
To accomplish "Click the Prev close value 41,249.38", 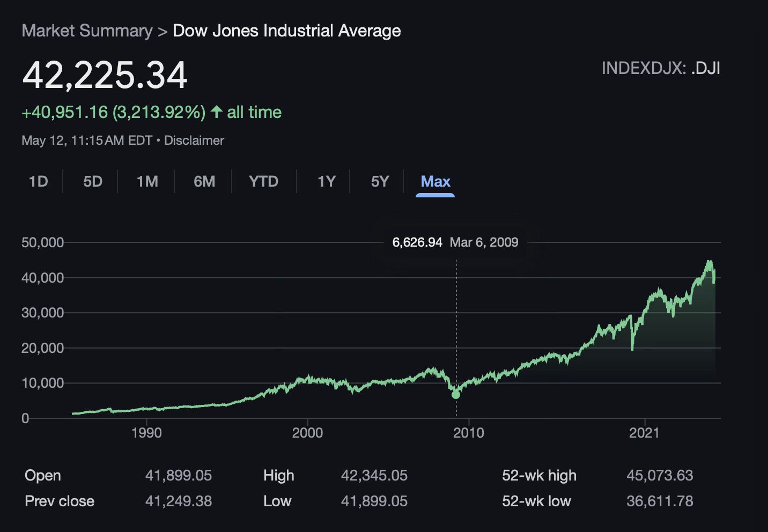I will point(179,501).
